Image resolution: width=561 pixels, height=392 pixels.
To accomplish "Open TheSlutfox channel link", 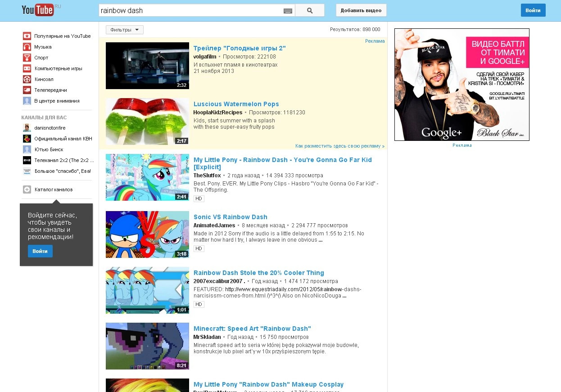I will tap(207, 176).
